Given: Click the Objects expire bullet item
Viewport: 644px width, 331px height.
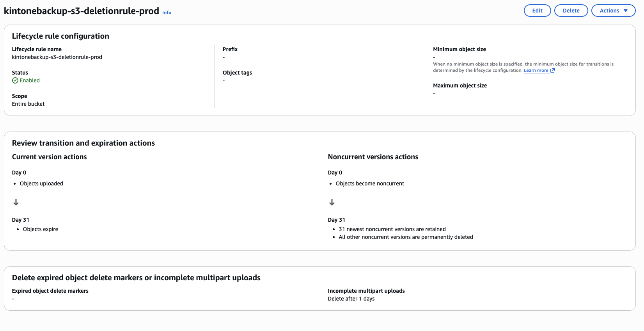Looking at the screenshot, I should (x=40, y=229).
